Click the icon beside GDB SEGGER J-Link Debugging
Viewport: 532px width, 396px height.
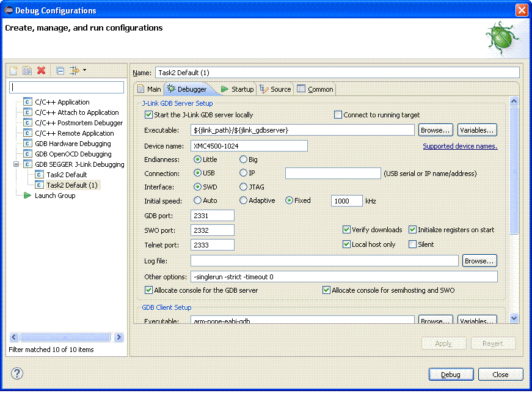(x=27, y=164)
